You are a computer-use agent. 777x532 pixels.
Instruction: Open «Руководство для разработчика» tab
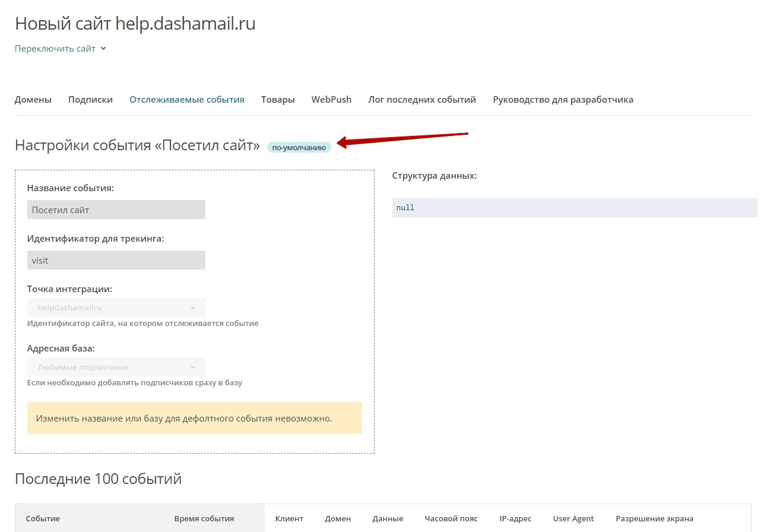tap(563, 100)
